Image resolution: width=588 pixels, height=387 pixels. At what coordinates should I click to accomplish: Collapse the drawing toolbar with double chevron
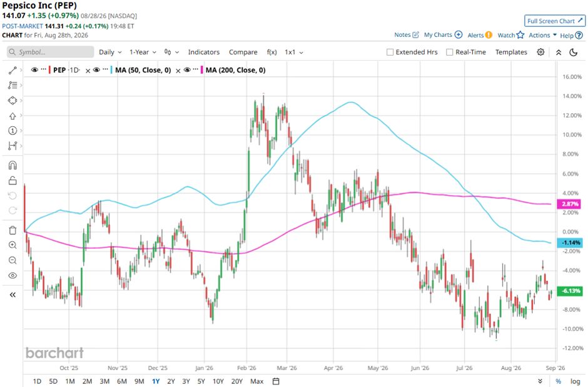(x=13, y=295)
